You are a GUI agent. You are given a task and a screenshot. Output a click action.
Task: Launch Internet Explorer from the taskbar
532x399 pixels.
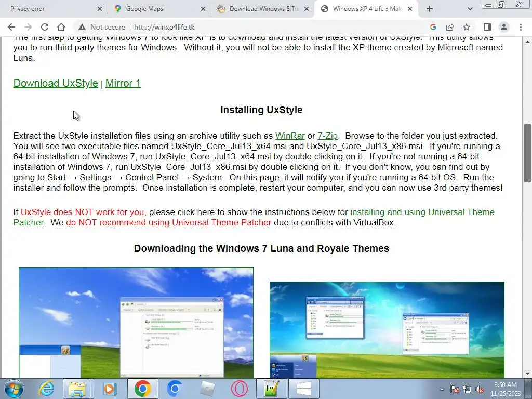[46, 389]
